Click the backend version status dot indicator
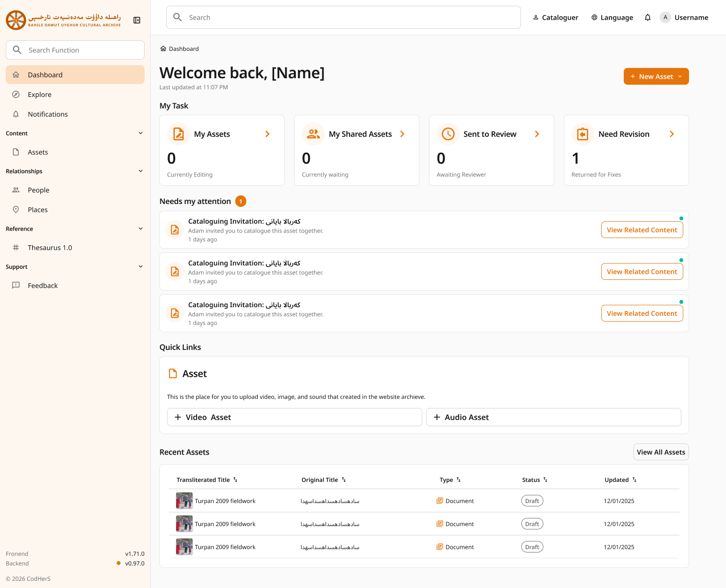This screenshot has width=726, height=588. 118,563
